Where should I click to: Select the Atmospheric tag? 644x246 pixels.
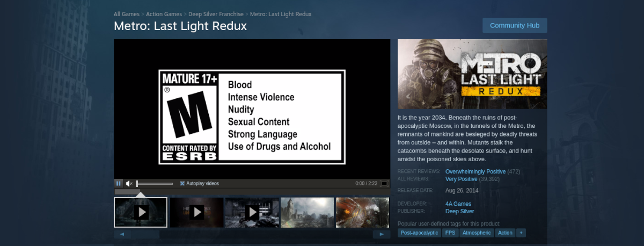(x=475, y=233)
